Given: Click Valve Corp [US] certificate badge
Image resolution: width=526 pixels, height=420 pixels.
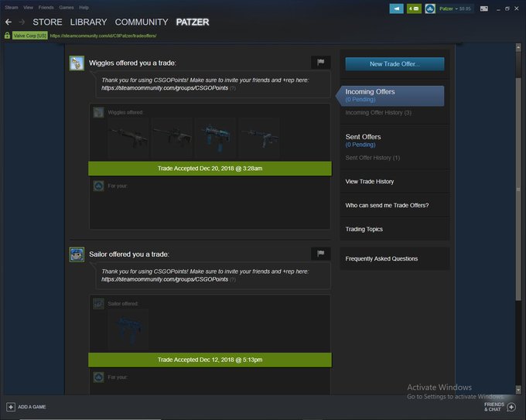Looking at the screenshot, I should (x=30, y=36).
